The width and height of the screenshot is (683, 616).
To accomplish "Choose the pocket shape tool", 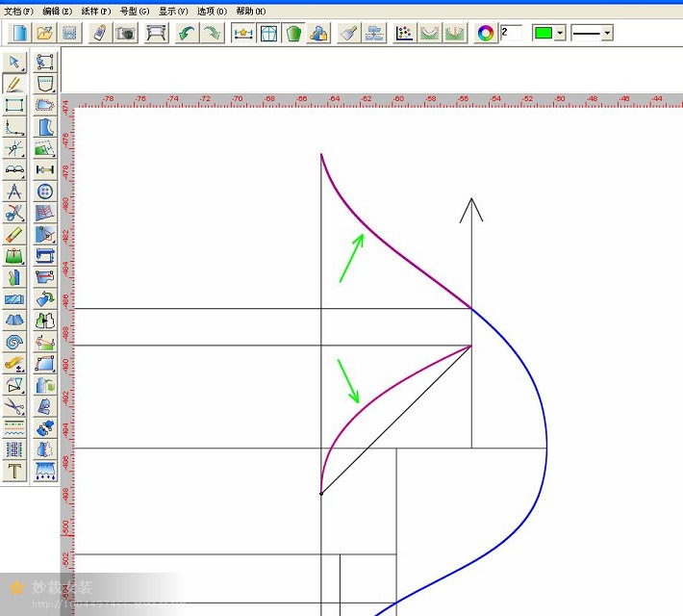I will [44, 84].
